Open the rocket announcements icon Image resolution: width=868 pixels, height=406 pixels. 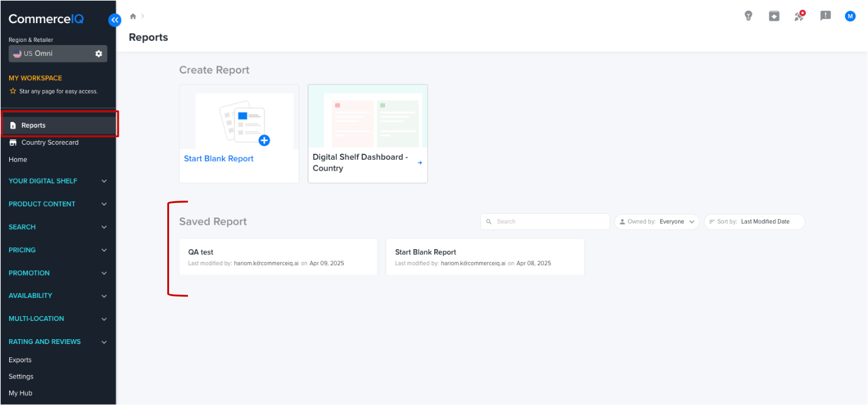tap(800, 16)
